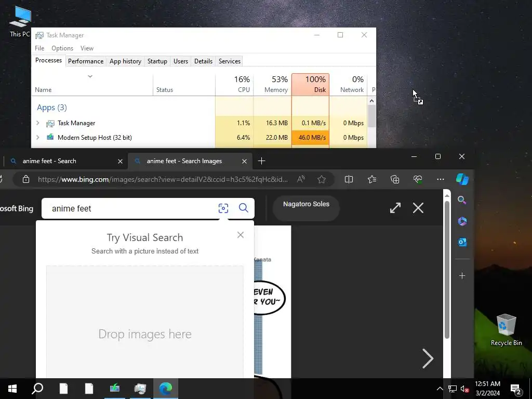Open the Services tab in Task Manager
The image size is (532, 399).
click(229, 61)
